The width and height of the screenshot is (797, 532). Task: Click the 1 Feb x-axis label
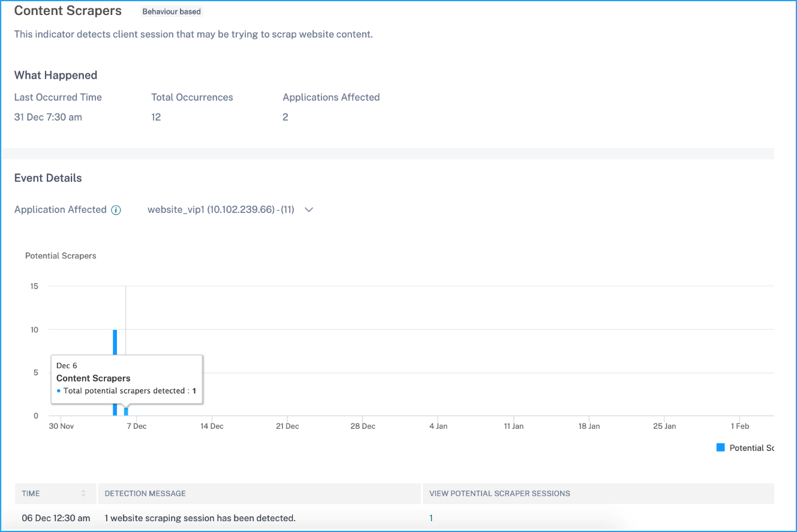pos(739,426)
